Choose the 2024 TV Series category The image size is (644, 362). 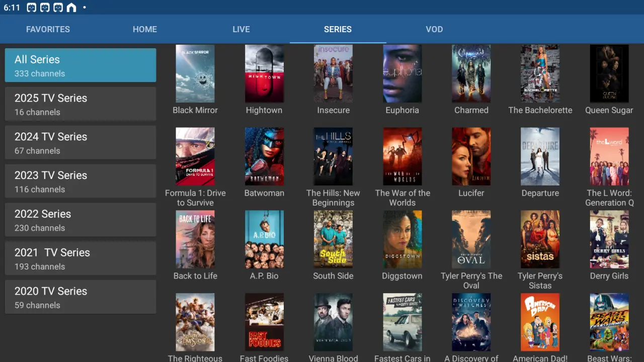[80, 142]
